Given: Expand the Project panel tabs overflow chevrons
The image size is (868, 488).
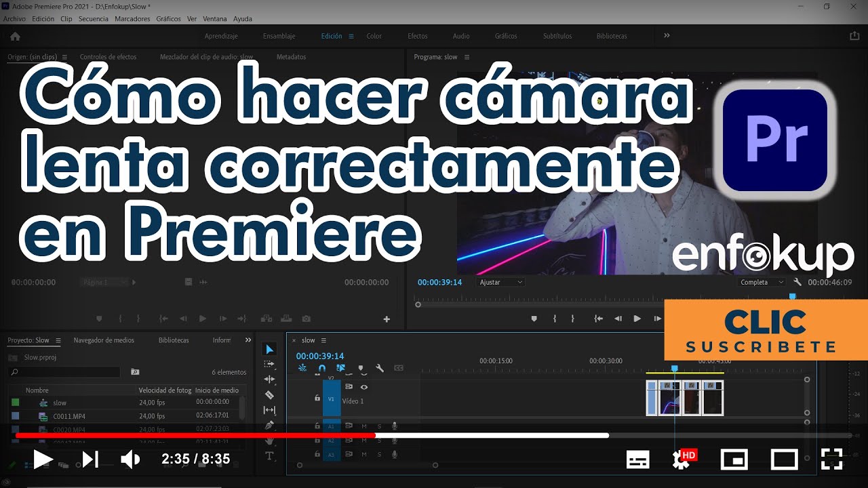Looking at the screenshot, I should [248, 340].
